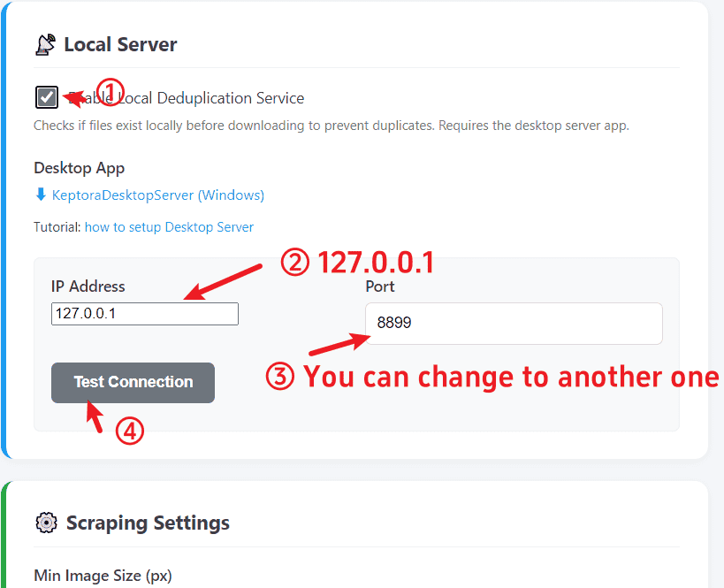Focus the IP Address field containing 127.0.0.1
724x588 pixels.
pos(145,314)
